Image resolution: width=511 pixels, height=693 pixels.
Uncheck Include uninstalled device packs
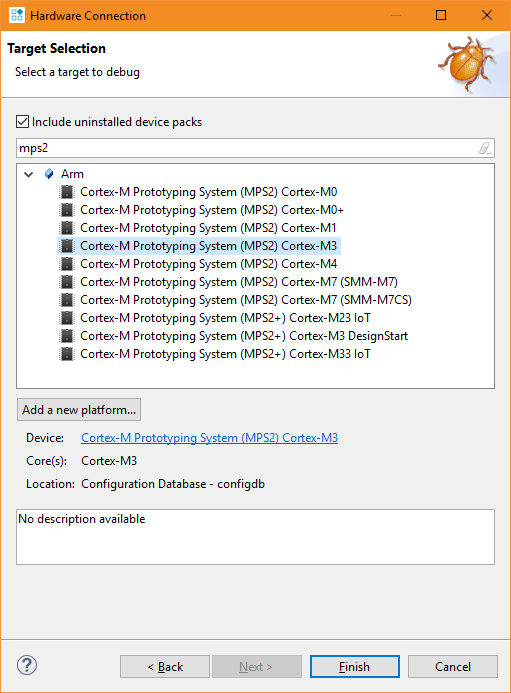coord(23,122)
